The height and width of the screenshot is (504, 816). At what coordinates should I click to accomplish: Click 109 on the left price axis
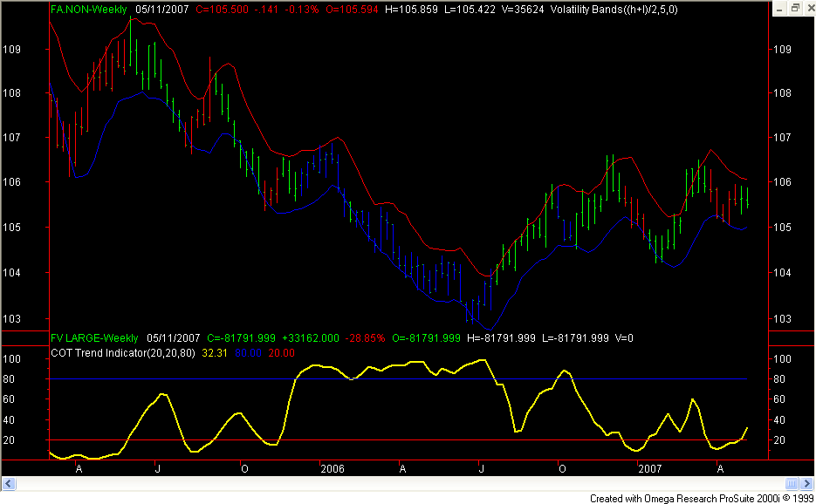tap(11, 50)
